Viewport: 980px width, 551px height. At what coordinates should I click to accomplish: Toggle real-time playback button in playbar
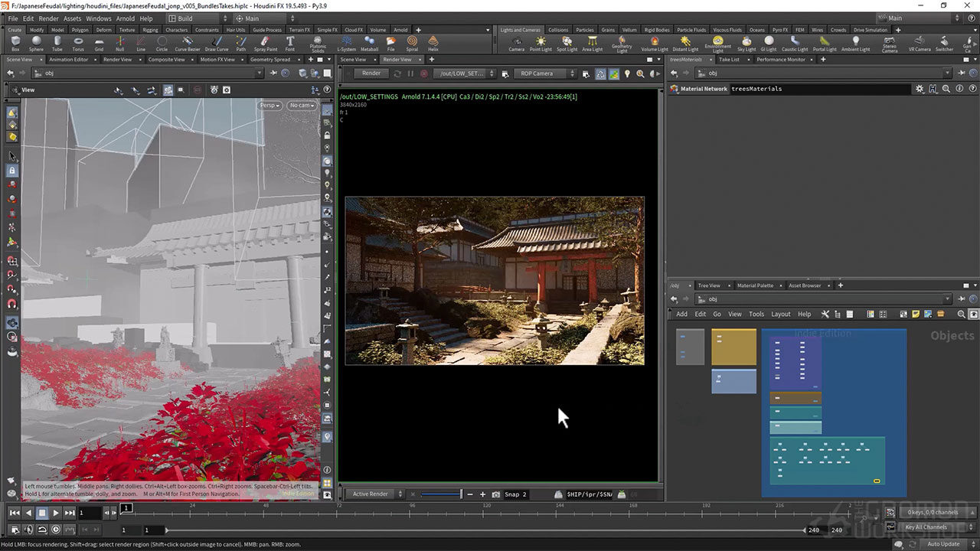point(56,530)
